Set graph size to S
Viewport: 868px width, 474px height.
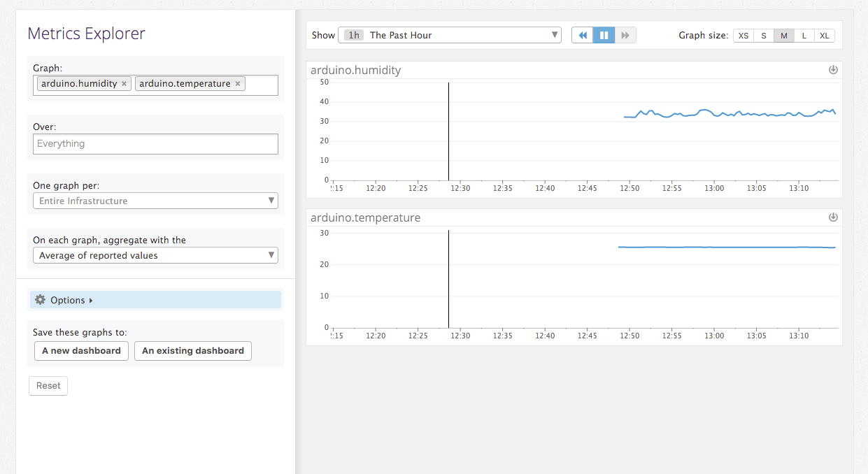(764, 36)
